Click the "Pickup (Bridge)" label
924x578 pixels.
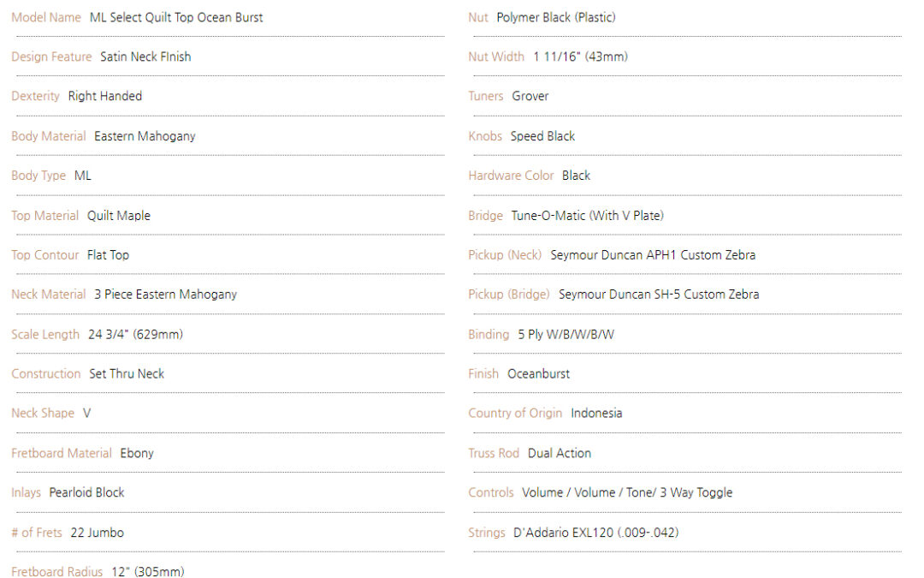[x=509, y=295]
